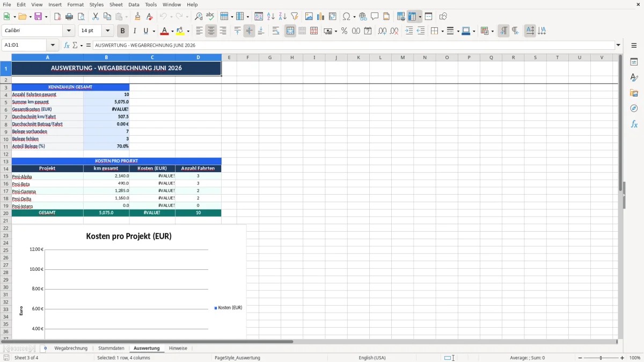Screen dimensions: 644x362
Task: Toggle Wrap Text
Action: pyautogui.click(x=276, y=31)
